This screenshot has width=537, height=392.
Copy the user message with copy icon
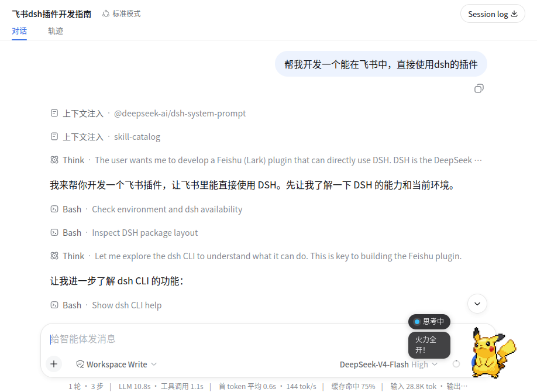click(x=479, y=89)
